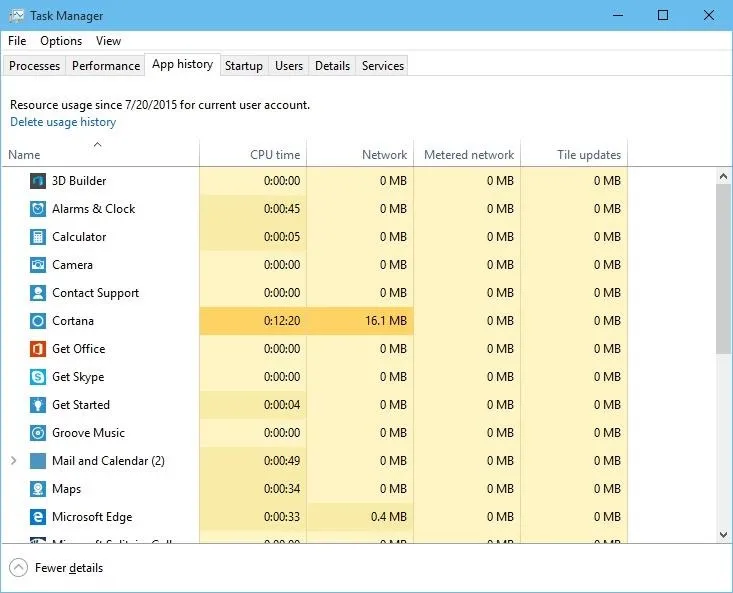Click Alarms & Clock 0:00:45 CPU time
733x593 pixels.
(x=253, y=209)
